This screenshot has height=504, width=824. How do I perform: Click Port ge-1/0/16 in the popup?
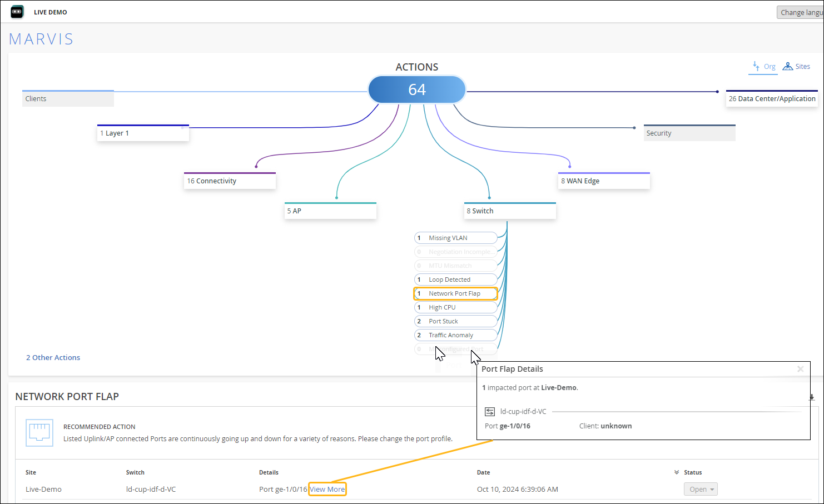coord(508,426)
